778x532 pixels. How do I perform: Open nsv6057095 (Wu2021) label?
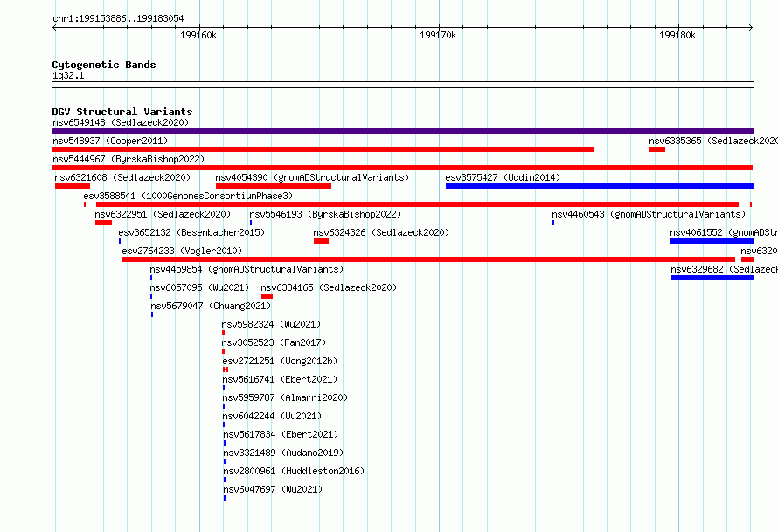point(199,287)
